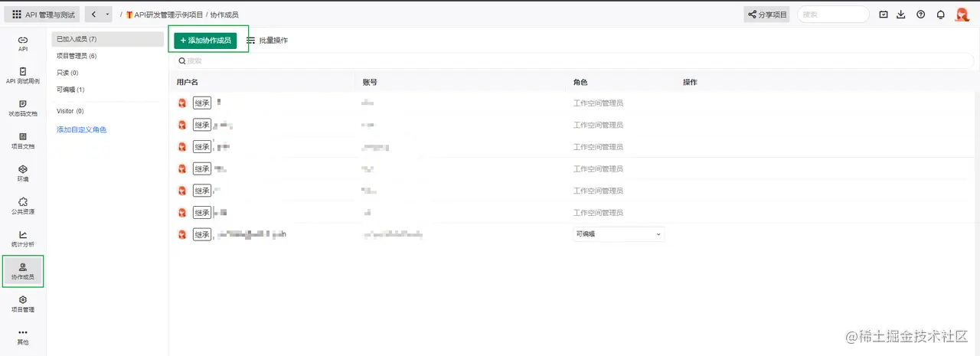Screen dimensions: 980x356
Task: Click 添加协作成员 button
Action: (205, 40)
